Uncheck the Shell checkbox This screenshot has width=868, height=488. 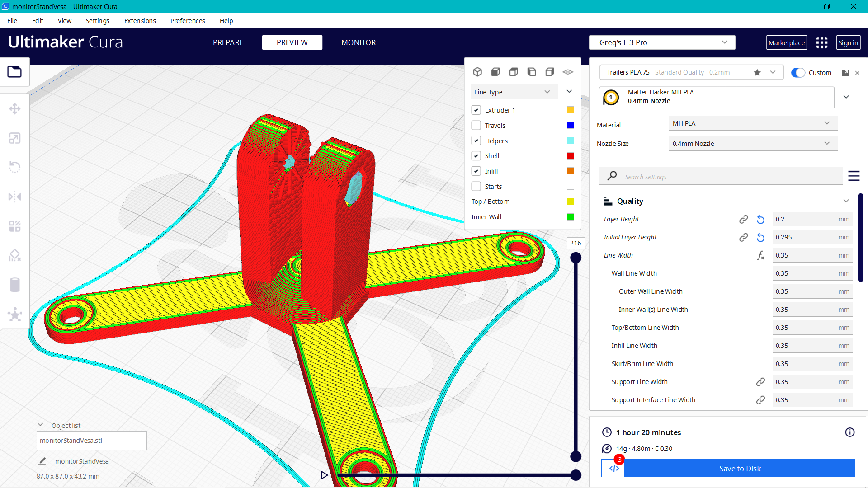pyautogui.click(x=476, y=155)
